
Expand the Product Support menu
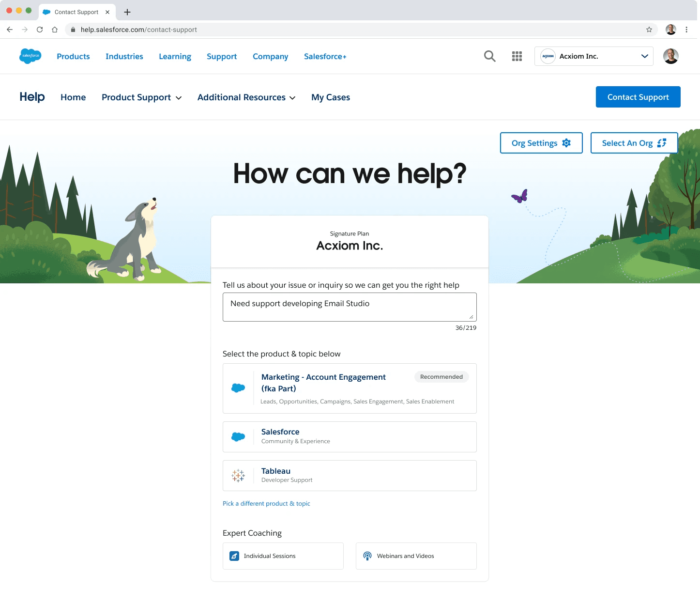[142, 97]
